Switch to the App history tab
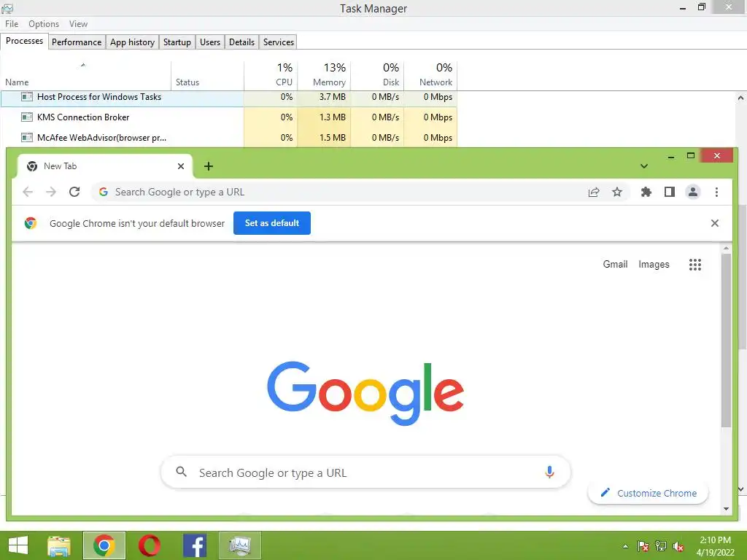 (133, 42)
